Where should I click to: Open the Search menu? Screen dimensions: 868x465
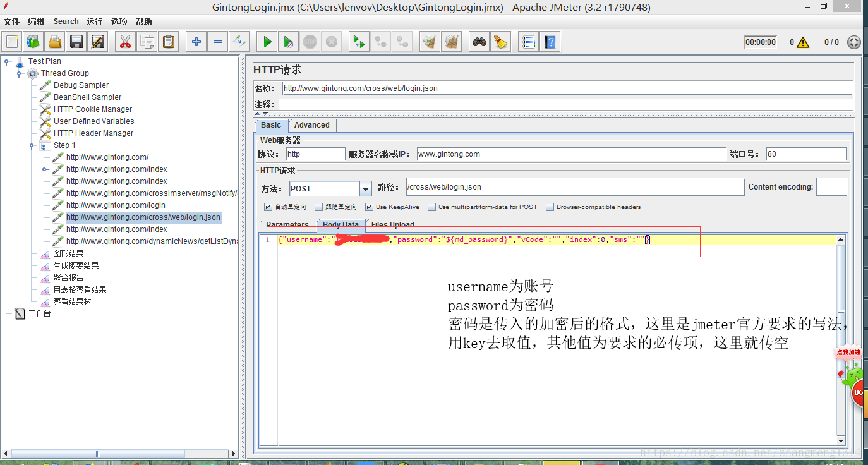coord(66,21)
